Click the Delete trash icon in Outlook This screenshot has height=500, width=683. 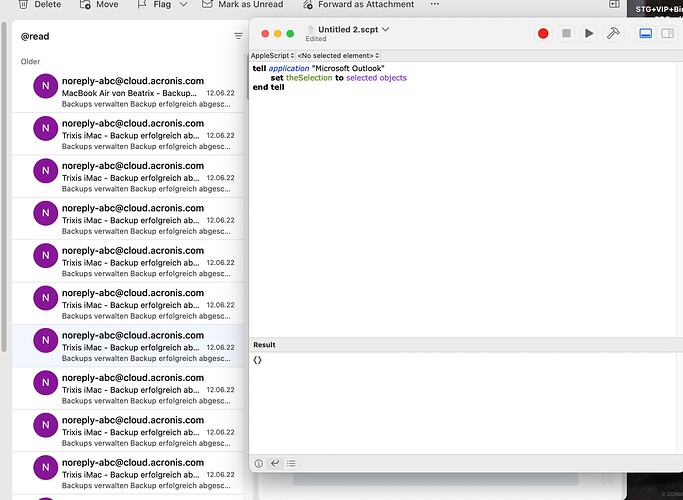[x=24, y=4]
